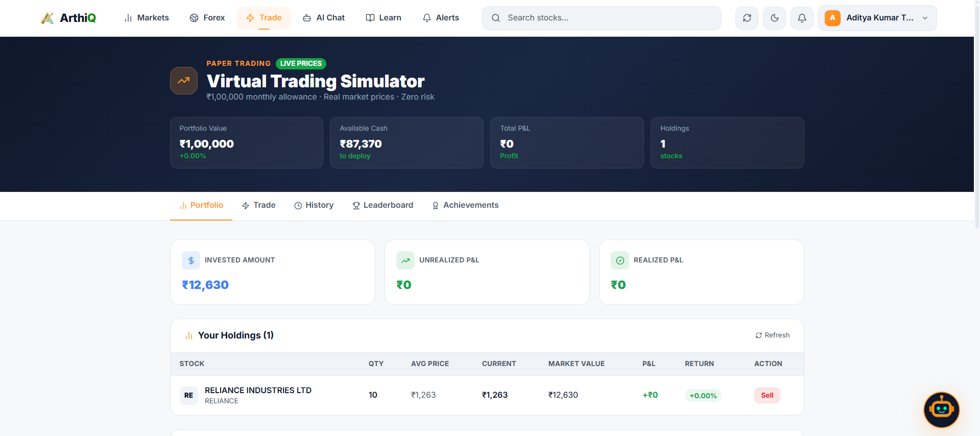Click the orange user avatar A
This screenshot has height=436, width=980.
pyautogui.click(x=832, y=18)
